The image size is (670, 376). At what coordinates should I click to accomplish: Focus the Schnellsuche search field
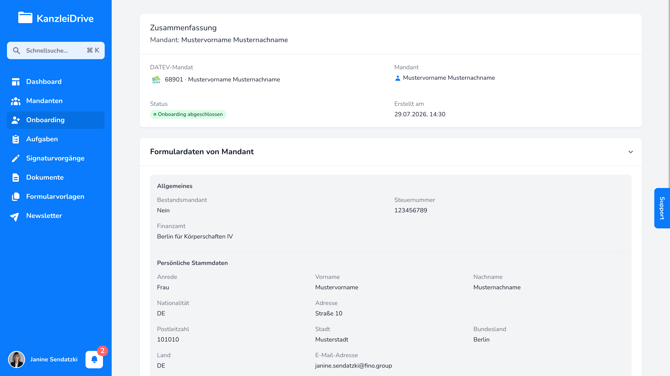(x=56, y=50)
